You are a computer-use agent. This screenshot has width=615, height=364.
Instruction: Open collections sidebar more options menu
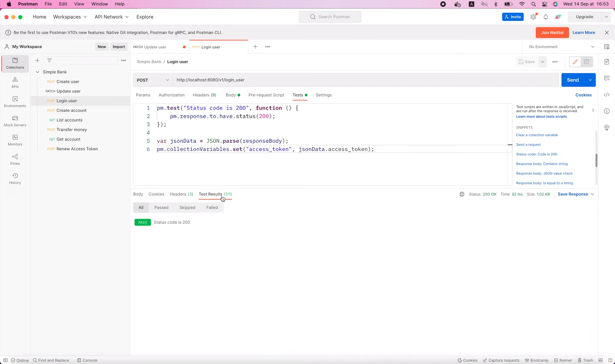pos(123,60)
